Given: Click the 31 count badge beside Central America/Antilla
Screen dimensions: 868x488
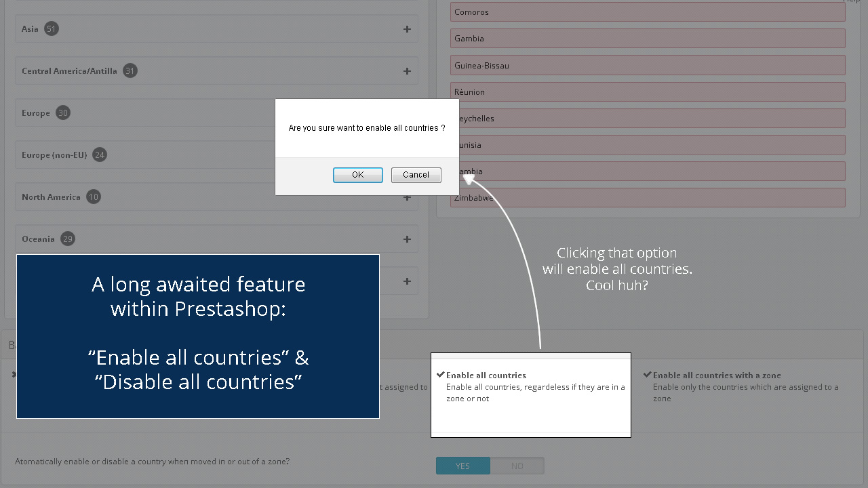Looking at the screenshot, I should 130,71.
